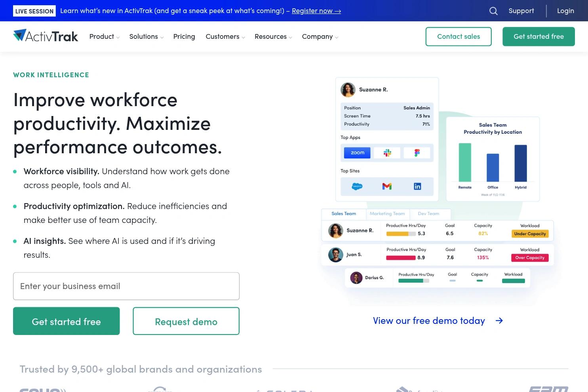
Task: Click the 7.5 hrs screen time value
Action: [422, 116]
